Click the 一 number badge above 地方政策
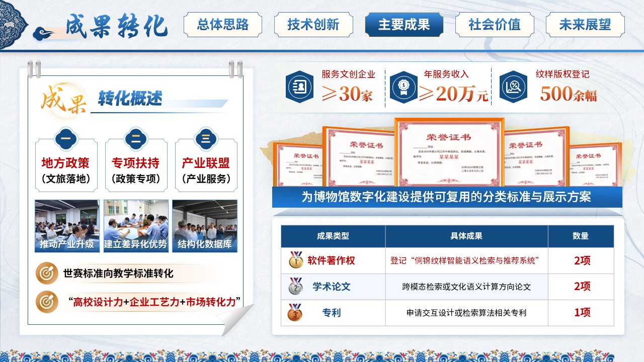This screenshot has height=362, width=644. point(65,138)
